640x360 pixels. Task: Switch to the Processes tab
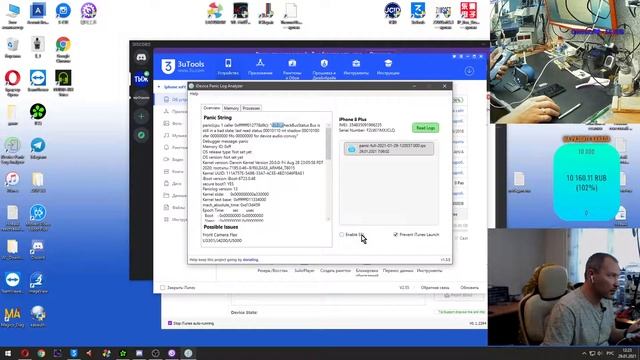251,108
